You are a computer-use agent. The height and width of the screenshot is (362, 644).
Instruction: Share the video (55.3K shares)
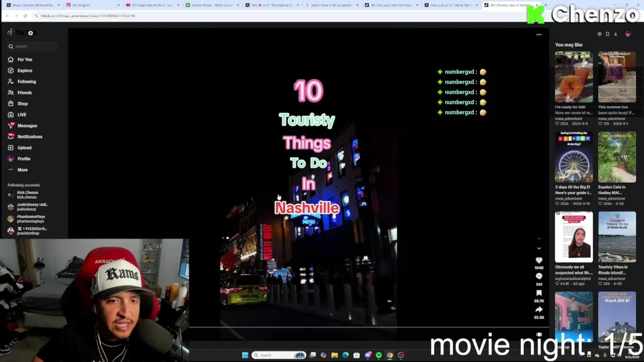539,310
